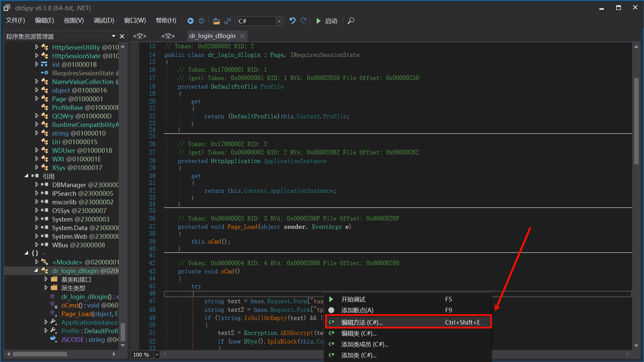Open the 100 % zoom dropdown
This screenshot has height=362, width=644.
[157, 355]
